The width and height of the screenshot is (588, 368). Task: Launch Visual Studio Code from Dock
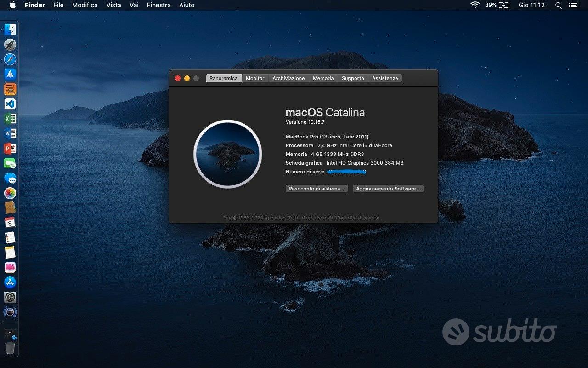point(10,104)
